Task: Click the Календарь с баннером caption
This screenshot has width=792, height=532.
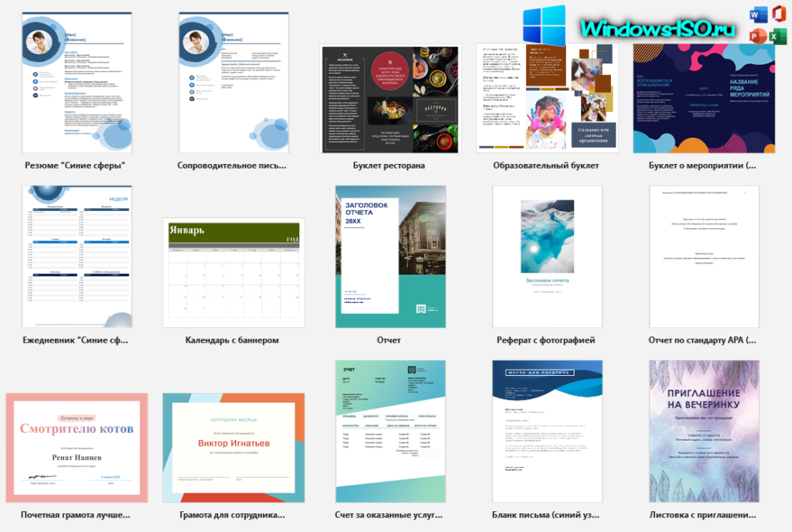Action: [232, 340]
